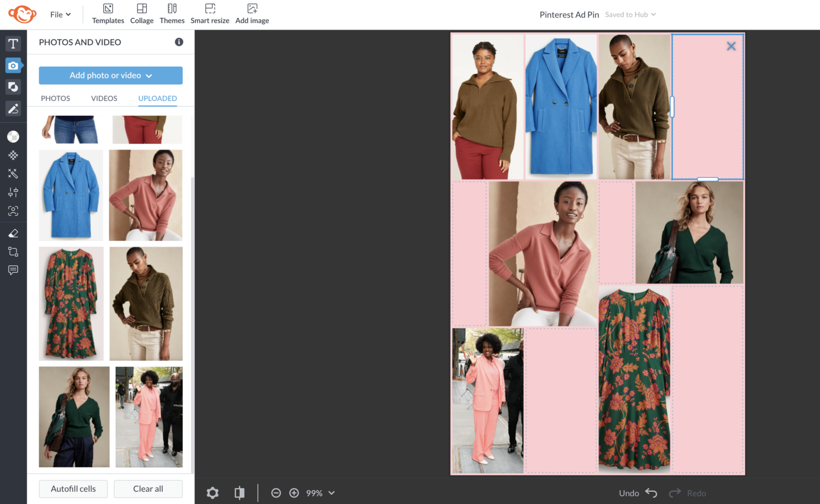Viewport: 820px width, 504px height.
Task: Open the Smart resize tool
Action: click(x=210, y=13)
